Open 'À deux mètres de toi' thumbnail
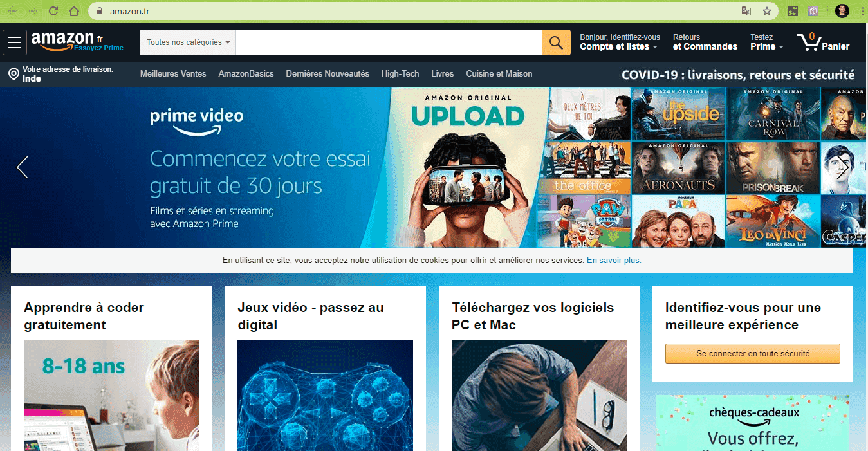This screenshot has height=451, width=868. point(589,114)
